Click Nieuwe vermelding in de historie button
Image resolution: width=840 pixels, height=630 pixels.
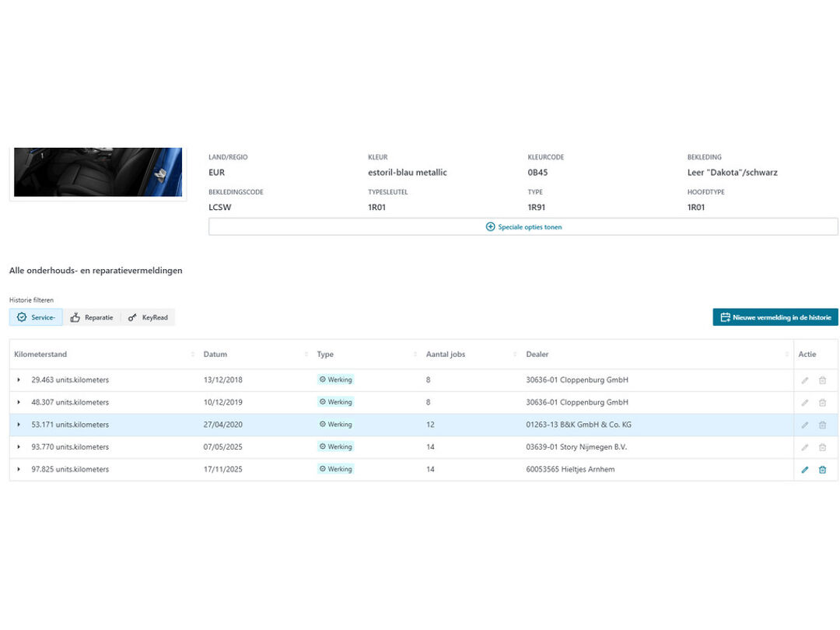775,317
